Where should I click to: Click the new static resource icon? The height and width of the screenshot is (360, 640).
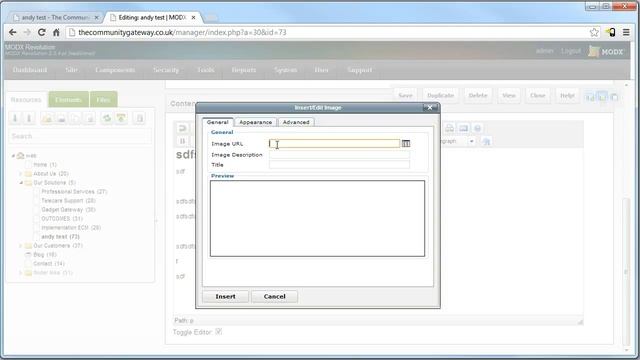click(x=90, y=118)
